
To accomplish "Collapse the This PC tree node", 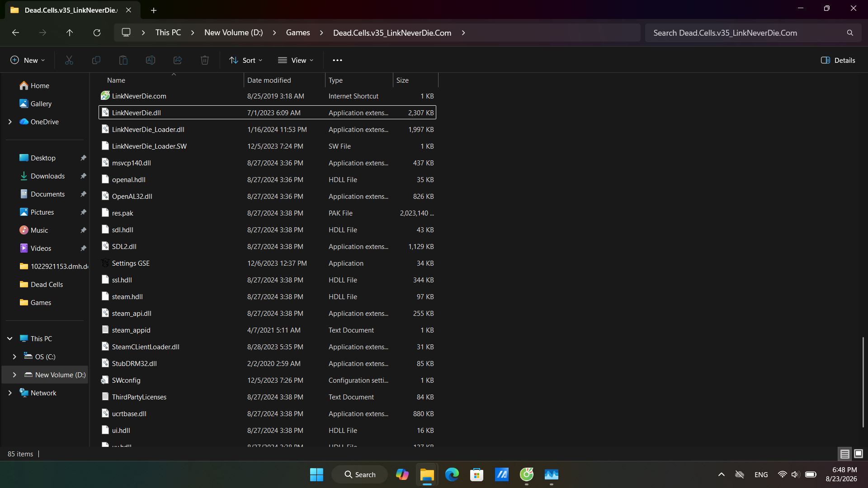I will pyautogui.click(x=10, y=338).
